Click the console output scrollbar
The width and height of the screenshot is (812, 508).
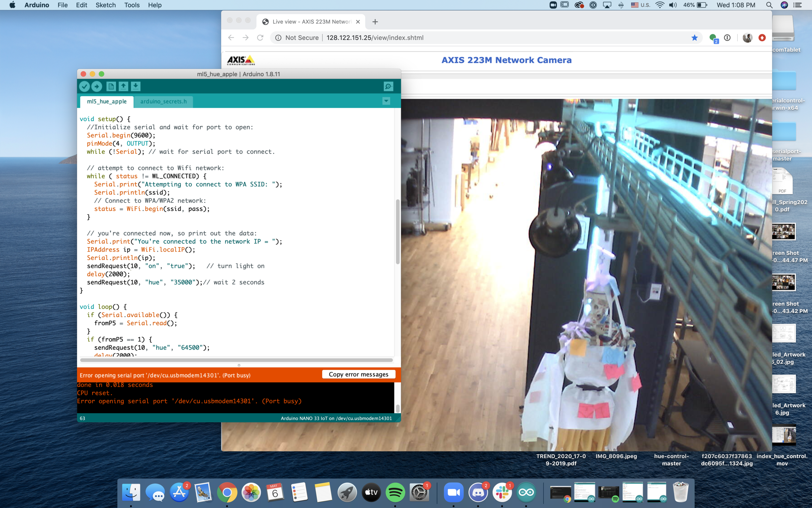pos(398,408)
